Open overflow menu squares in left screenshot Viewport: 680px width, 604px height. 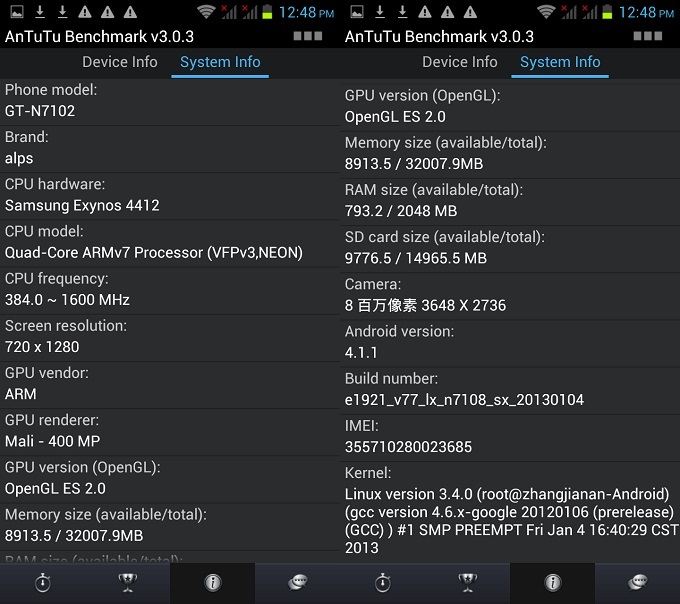pos(307,36)
